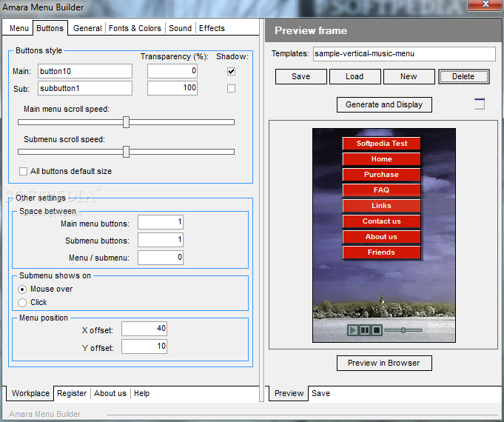Image resolution: width=504 pixels, height=422 pixels.
Task: Click the Templates field sample-vertical-music-menu
Action: 404,54
